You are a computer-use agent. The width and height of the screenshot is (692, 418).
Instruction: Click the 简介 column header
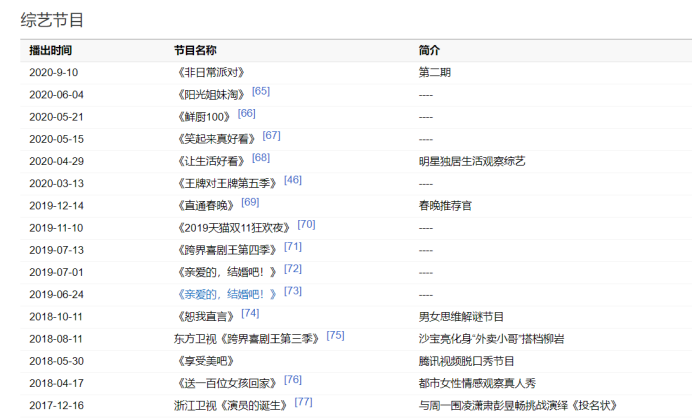tap(429, 50)
